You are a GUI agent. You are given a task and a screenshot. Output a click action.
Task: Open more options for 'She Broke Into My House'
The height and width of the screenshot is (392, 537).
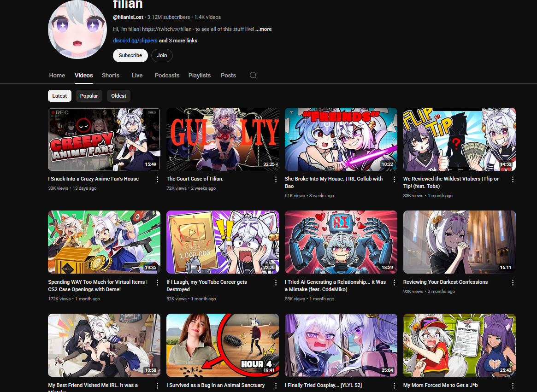click(x=394, y=179)
